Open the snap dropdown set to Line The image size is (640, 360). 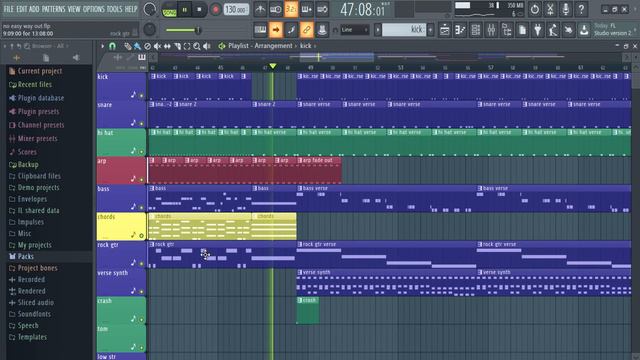[x=355, y=30]
